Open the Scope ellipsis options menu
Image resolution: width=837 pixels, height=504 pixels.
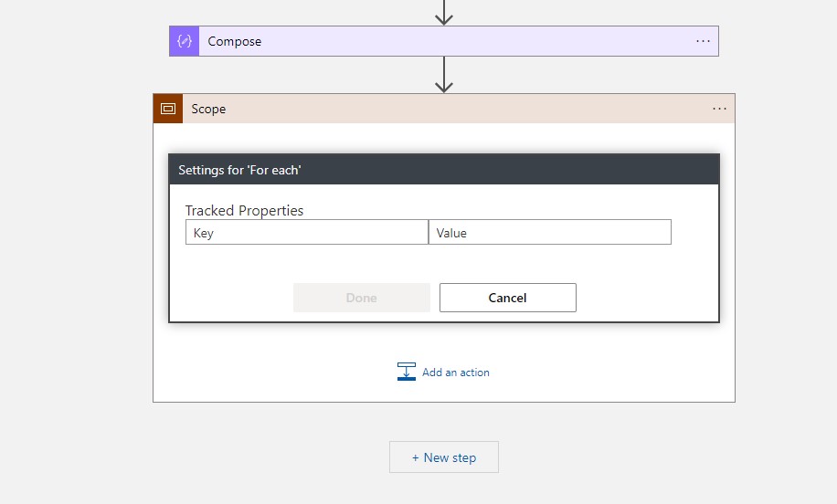[719, 109]
